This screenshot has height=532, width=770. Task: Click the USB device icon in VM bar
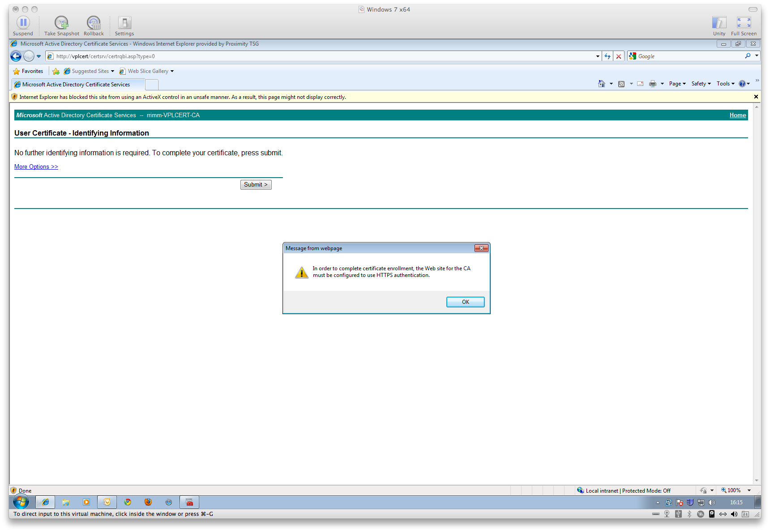point(678,514)
